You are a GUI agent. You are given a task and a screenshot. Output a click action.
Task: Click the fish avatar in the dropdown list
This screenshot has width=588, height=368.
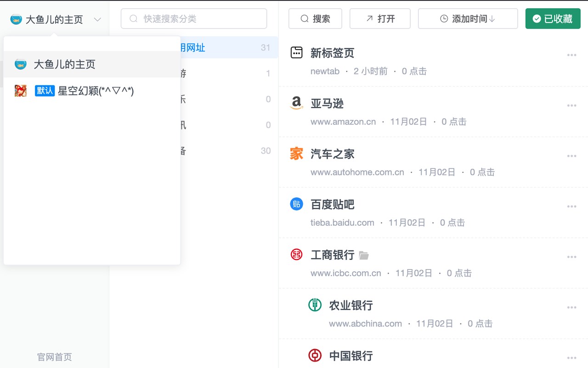click(x=20, y=64)
